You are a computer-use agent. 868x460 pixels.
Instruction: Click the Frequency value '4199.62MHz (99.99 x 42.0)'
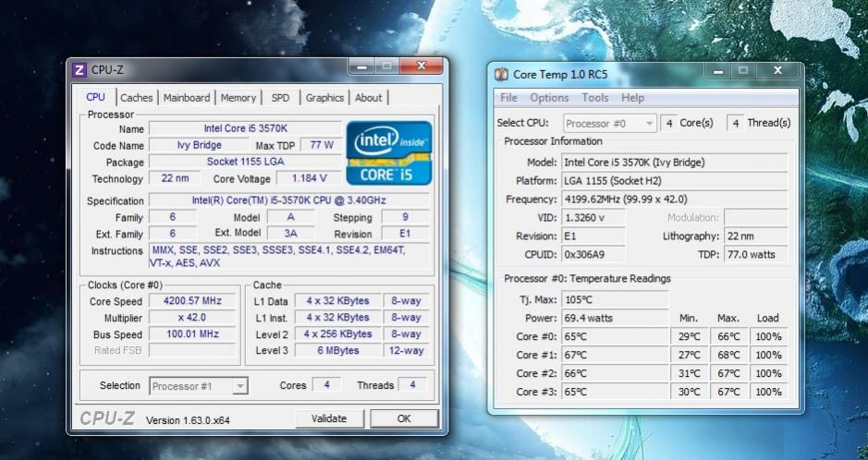(674, 199)
